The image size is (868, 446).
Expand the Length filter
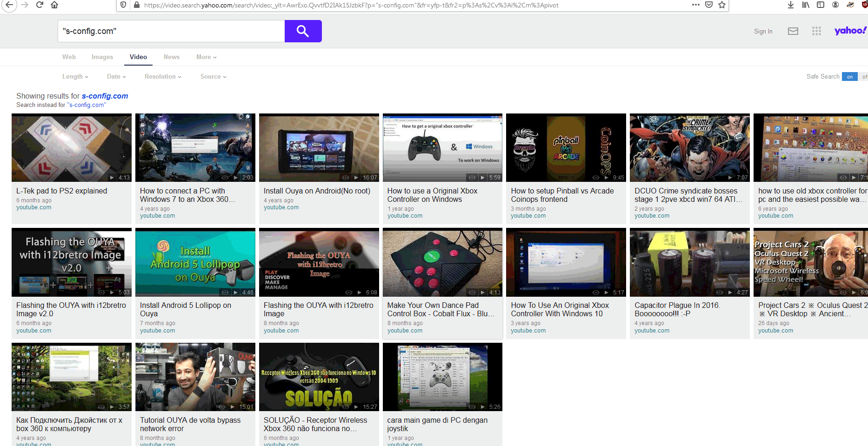pyautogui.click(x=75, y=76)
